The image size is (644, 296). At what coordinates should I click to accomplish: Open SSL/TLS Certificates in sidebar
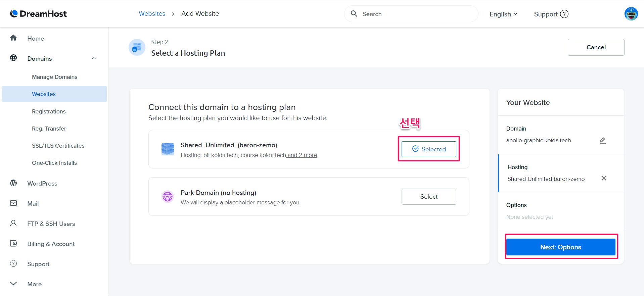[x=58, y=146]
